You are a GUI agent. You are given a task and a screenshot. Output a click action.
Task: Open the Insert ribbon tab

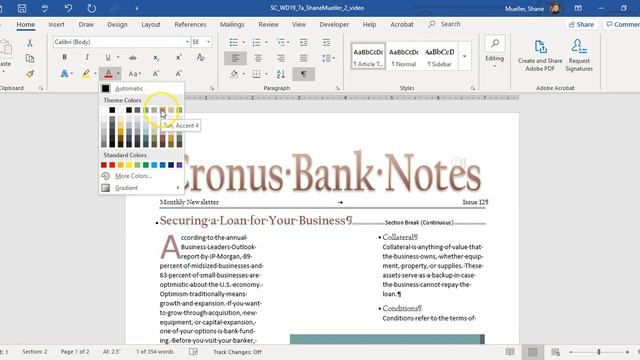pyautogui.click(x=56, y=24)
